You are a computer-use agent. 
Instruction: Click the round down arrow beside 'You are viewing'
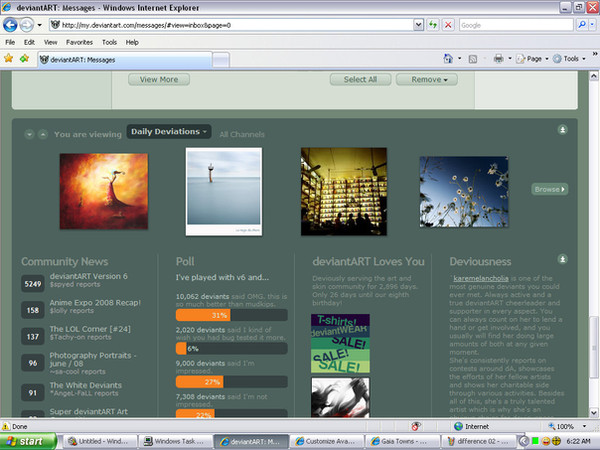[x=29, y=134]
